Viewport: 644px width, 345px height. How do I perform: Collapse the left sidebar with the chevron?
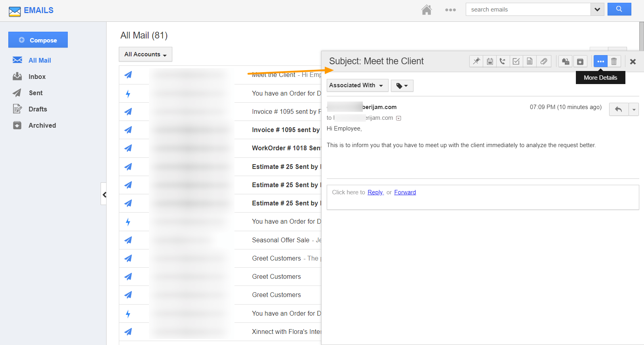(x=104, y=194)
